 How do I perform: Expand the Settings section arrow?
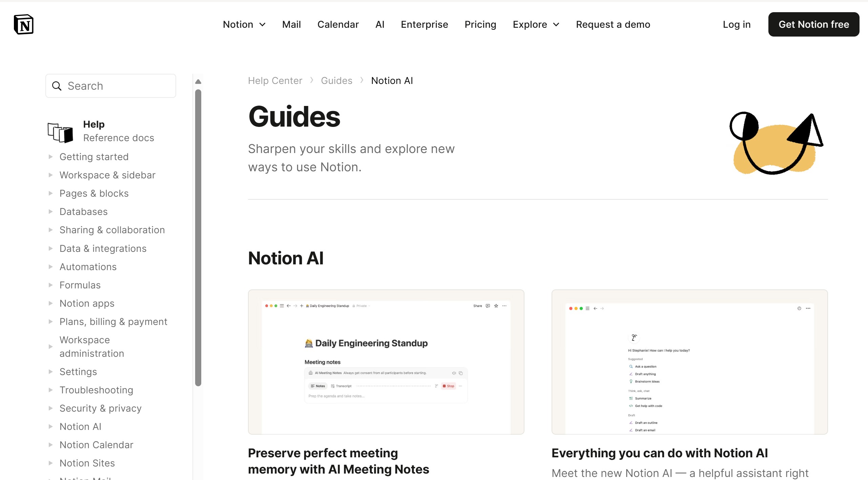tap(50, 372)
